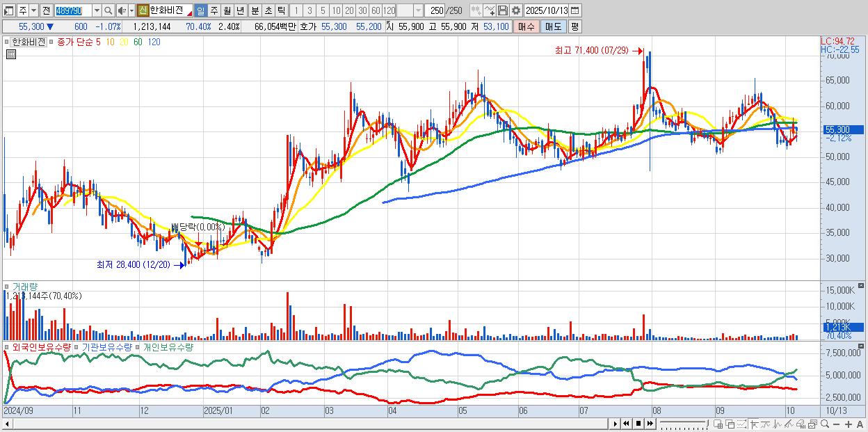Select the yearly 년 period button
The height and width of the screenshot is (432, 868).
pyautogui.click(x=241, y=10)
